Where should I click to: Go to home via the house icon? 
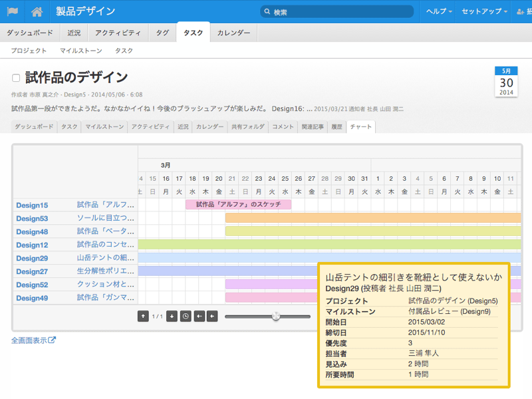[37, 11]
